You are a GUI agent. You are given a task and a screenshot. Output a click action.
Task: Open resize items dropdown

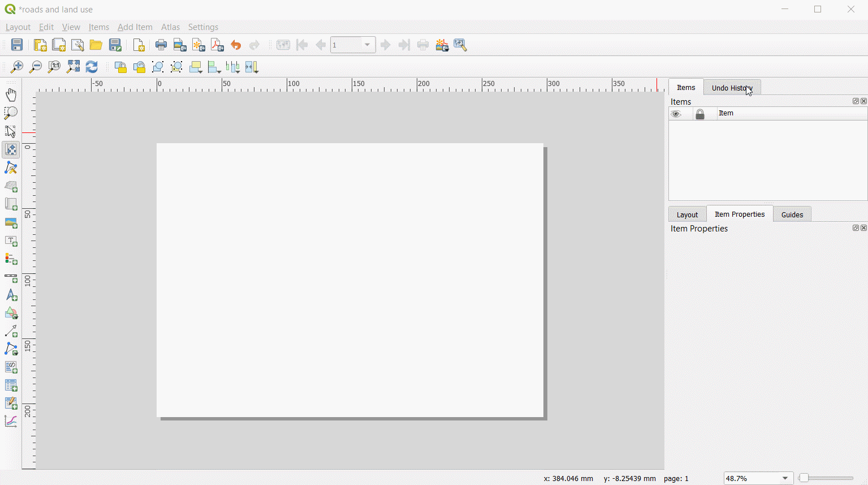[x=252, y=67]
